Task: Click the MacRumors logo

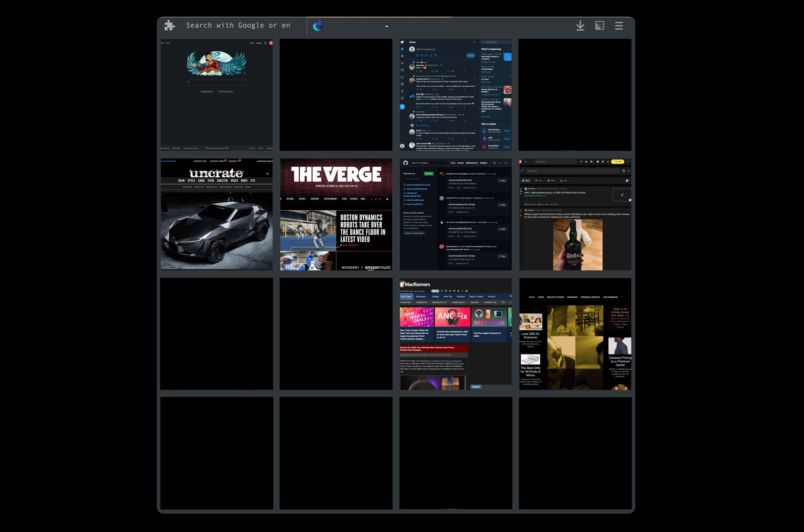Action: point(415,284)
